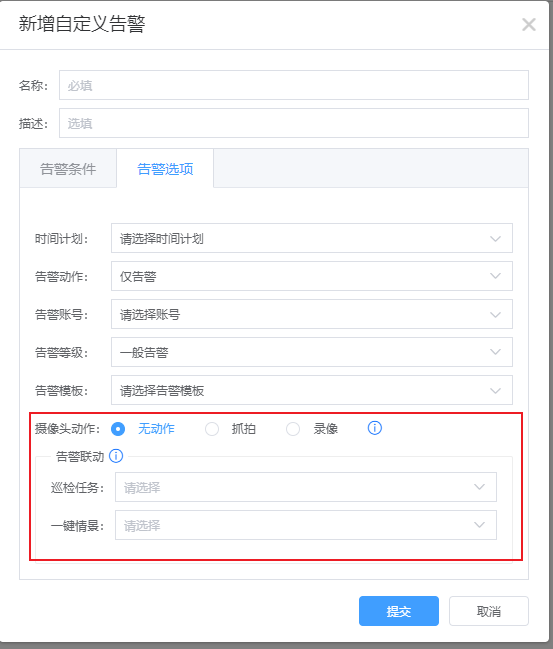Click the 名称 input field
The image size is (553, 649).
pyautogui.click(x=294, y=85)
